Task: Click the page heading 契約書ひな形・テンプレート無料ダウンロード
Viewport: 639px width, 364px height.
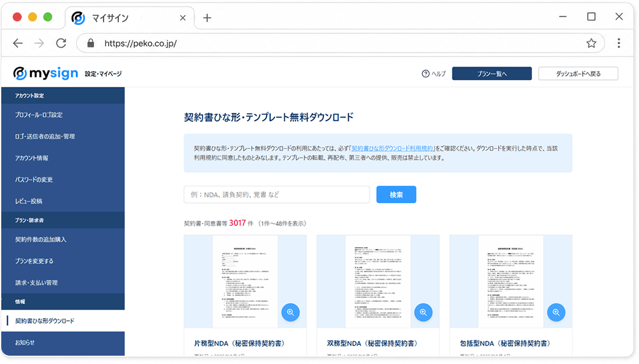Action: point(268,118)
